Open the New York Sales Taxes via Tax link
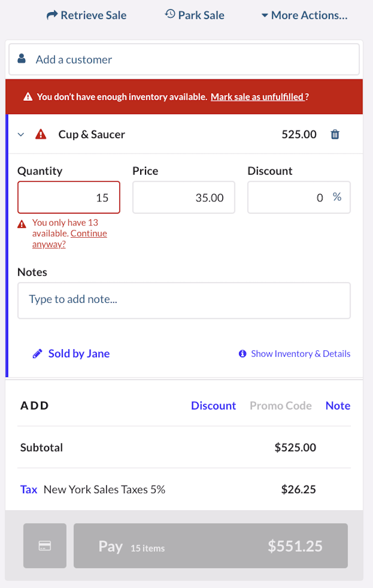Screen dimensions: 373x588 (29, 489)
